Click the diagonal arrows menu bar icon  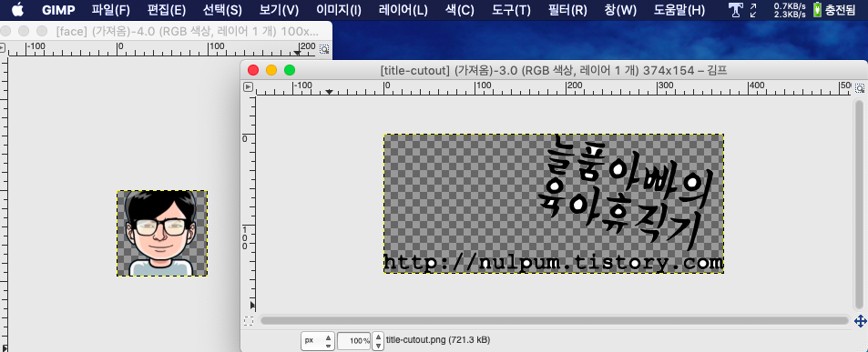(x=753, y=10)
